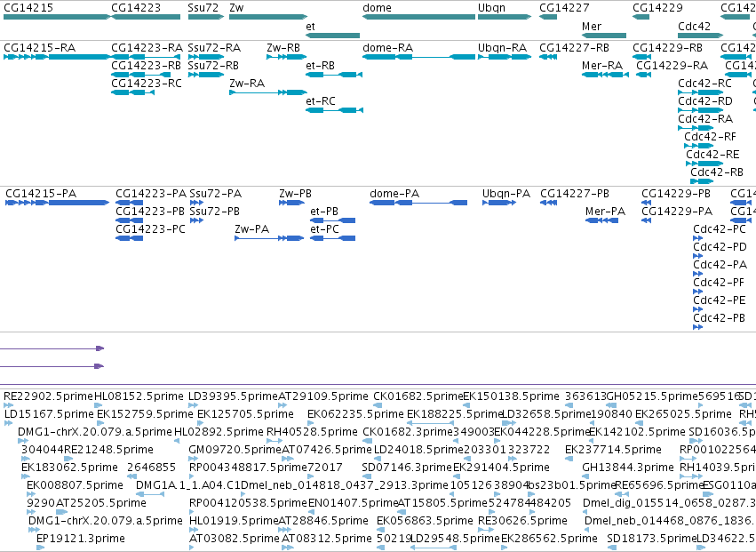Click transcript CG14229-RA

(x=644, y=75)
